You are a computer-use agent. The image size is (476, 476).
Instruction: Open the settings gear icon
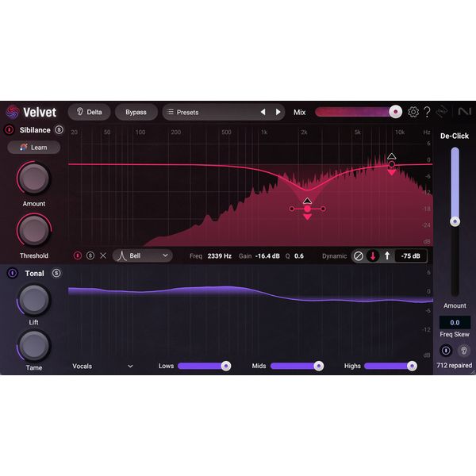tap(413, 112)
